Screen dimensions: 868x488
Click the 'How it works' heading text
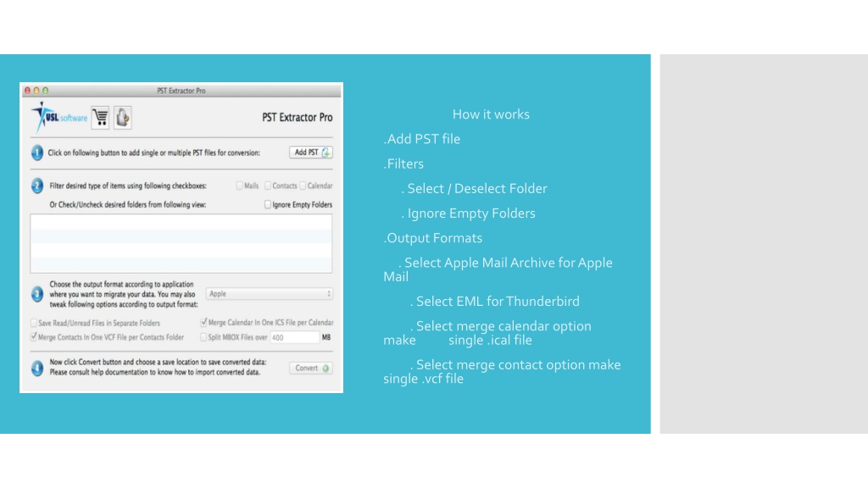point(491,114)
